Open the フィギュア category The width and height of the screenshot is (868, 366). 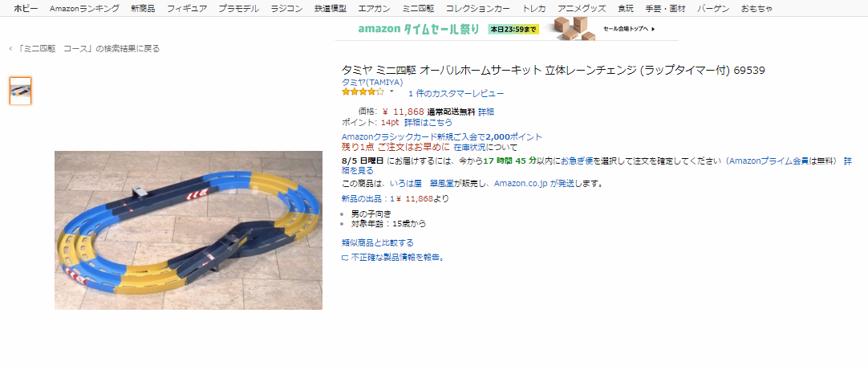(187, 8)
